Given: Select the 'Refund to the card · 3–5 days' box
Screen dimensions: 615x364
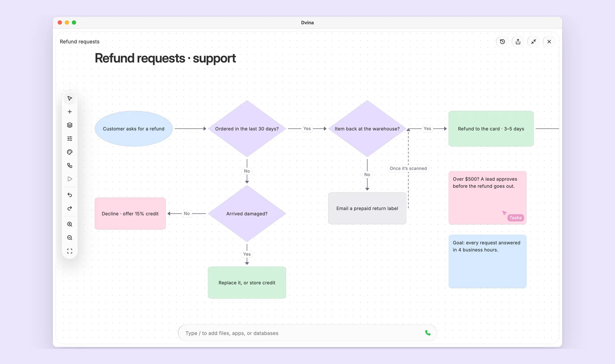Looking at the screenshot, I should [491, 129].
